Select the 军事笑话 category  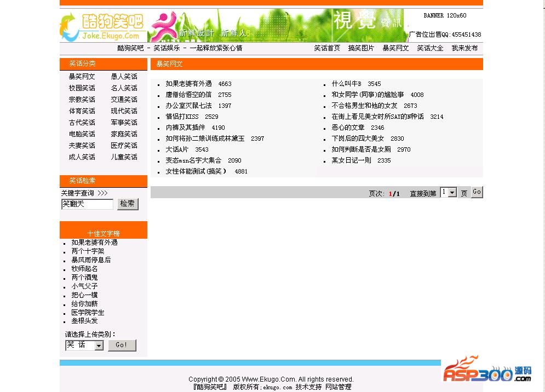(124, 122)
